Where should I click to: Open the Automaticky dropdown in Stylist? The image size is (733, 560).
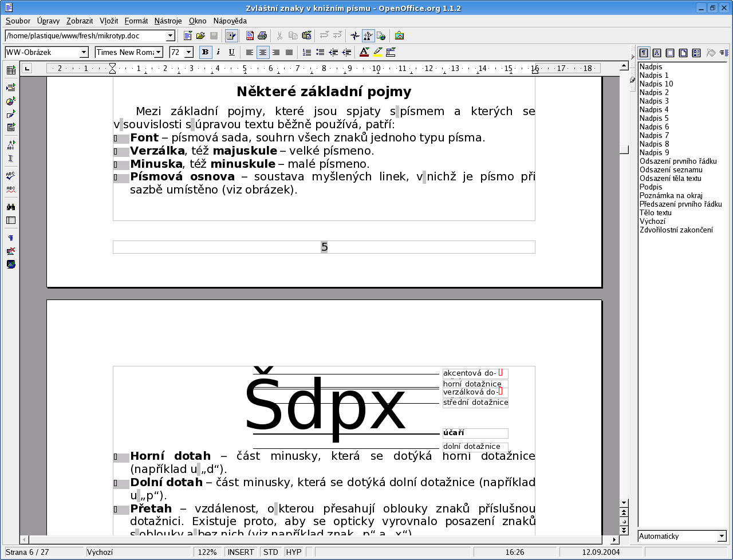(721, 537)
